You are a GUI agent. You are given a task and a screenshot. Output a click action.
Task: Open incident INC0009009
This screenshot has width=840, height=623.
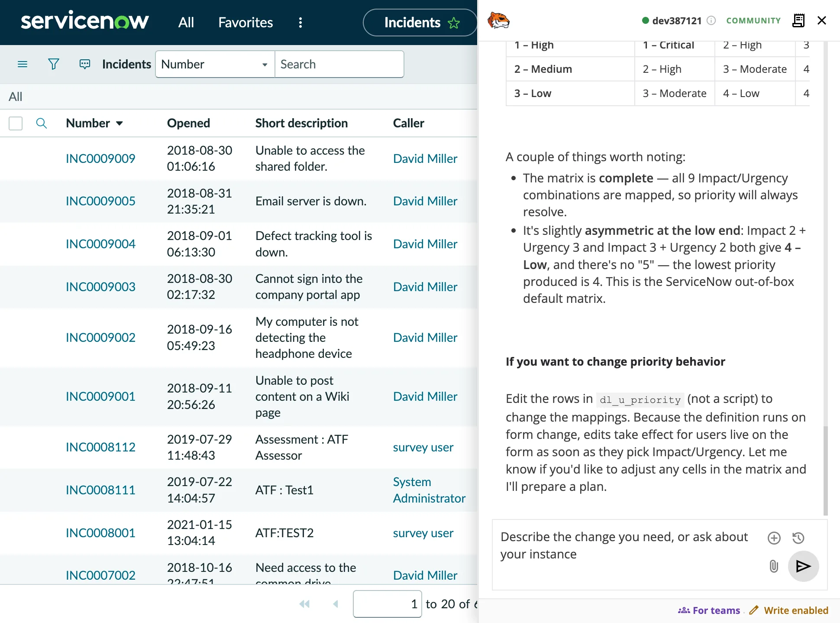coord(100,159)
